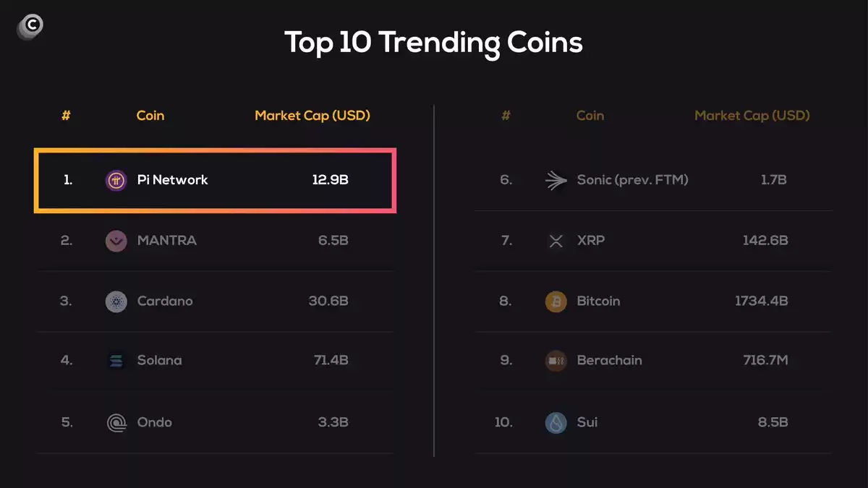Click the orange Bitcoin logo
This screenshot has height=488, width=868.
point(556,301)
